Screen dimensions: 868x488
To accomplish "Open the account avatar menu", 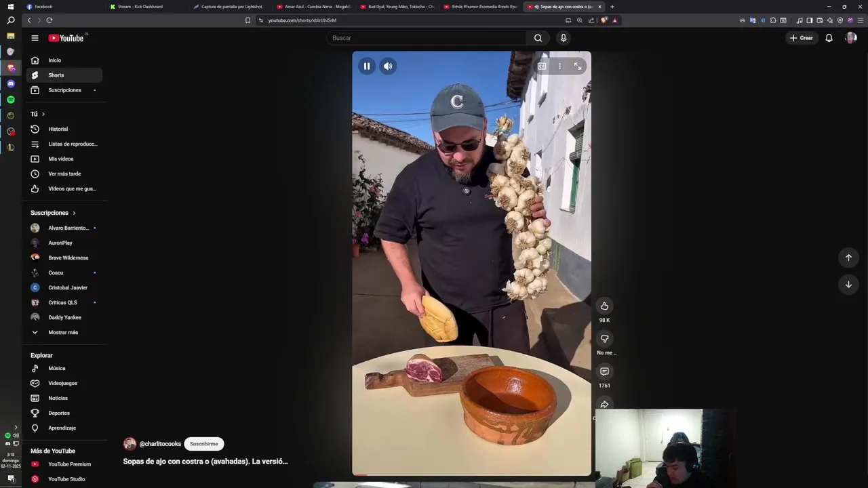I will click(x=851, y=38).
